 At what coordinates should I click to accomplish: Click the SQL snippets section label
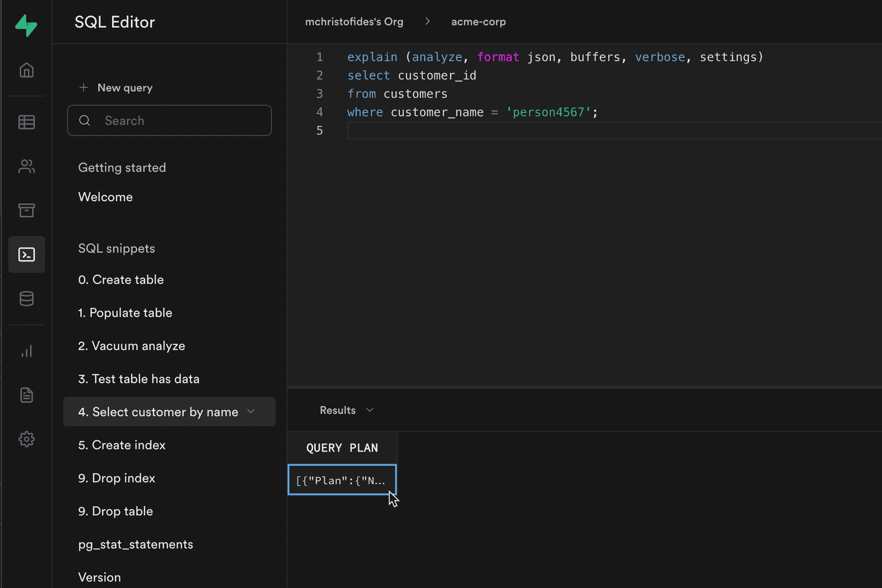(x=117, y=249)
